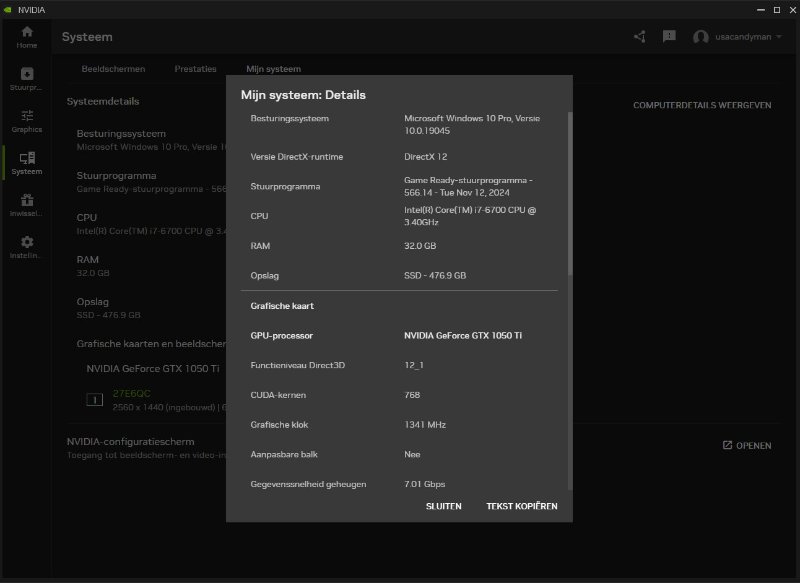Open the feedback message icon
The height and width of the screenshot is (583, 800).
pos(669,37)
